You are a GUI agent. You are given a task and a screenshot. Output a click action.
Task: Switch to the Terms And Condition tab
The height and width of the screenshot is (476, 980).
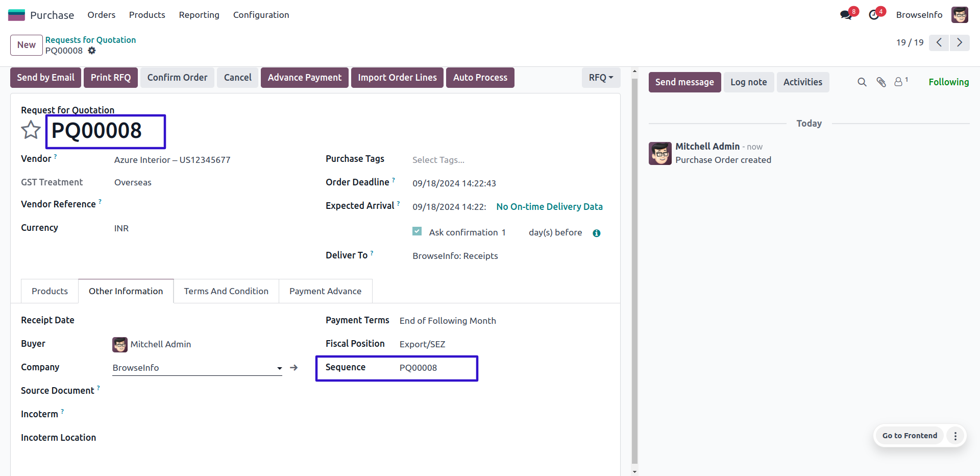tap(226, 291)
